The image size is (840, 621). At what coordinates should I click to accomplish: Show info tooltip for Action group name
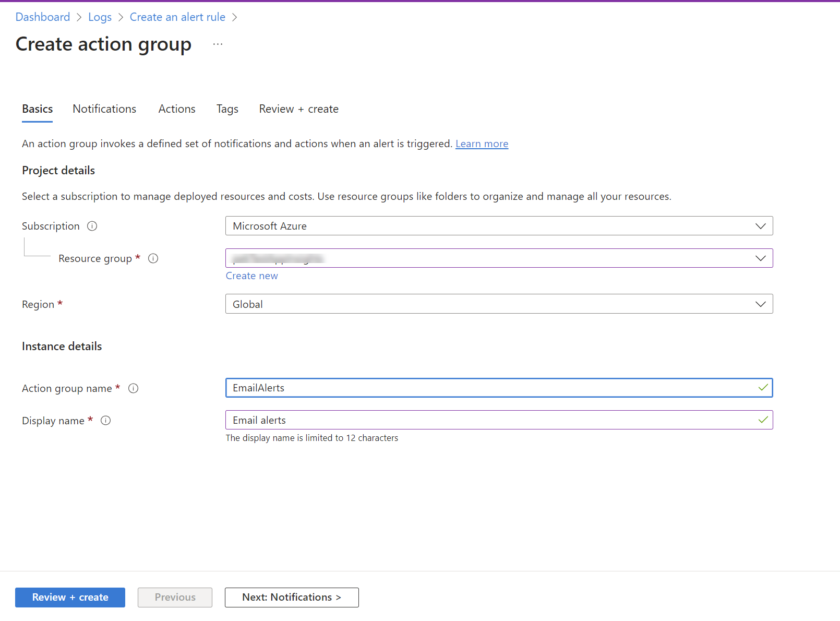[134, 388]
